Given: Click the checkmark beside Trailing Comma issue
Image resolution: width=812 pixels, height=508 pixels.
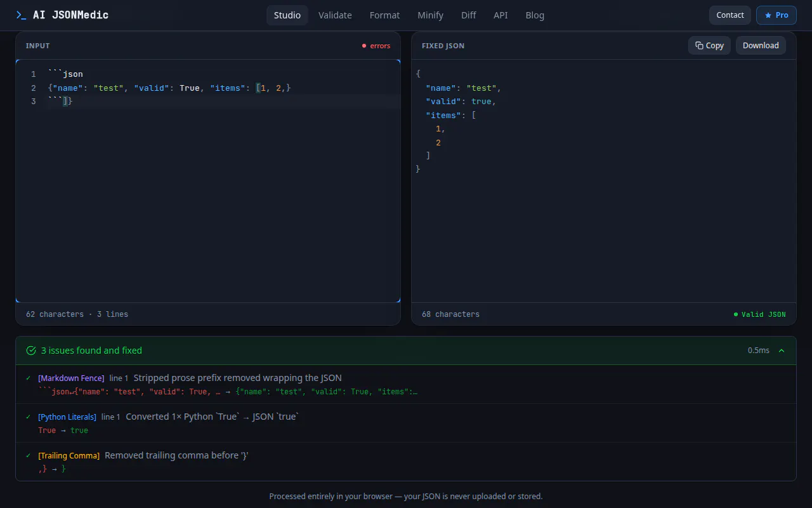Looking at the screenshot, I should 28,455.
